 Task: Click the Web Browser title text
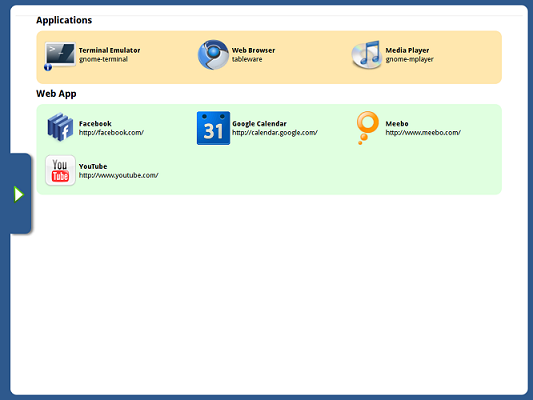254,50
